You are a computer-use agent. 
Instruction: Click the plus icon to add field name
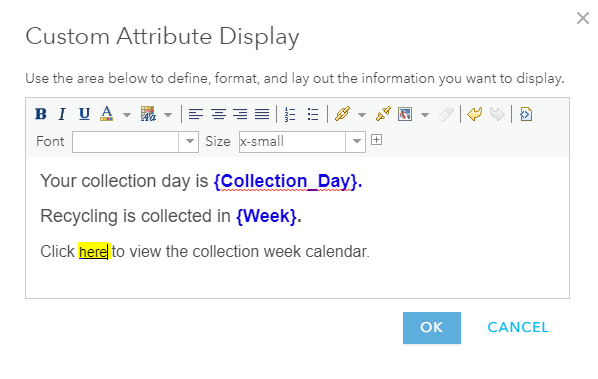coord(376,140)
